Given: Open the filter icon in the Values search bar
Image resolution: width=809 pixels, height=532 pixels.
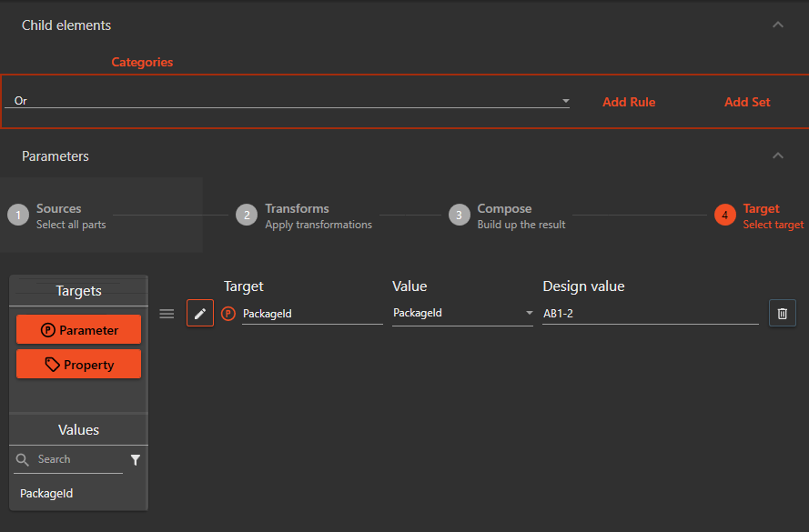Looking at the screenshot, I should (135, 459).
